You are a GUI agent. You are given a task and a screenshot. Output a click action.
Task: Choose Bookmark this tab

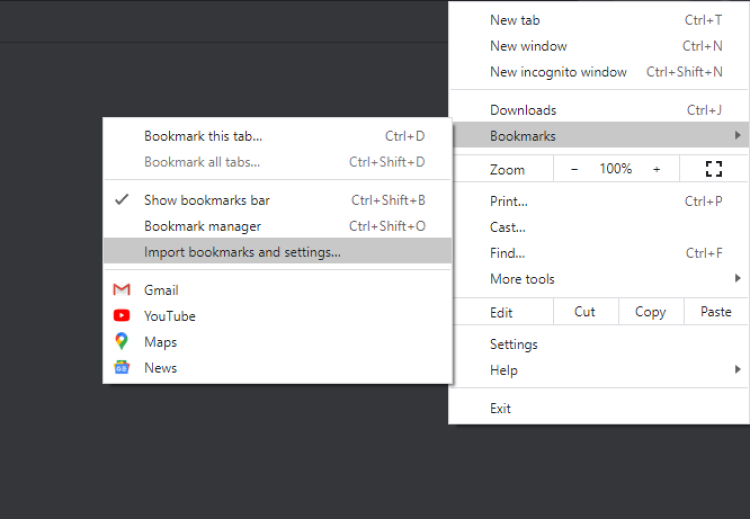tap(203, 136)
